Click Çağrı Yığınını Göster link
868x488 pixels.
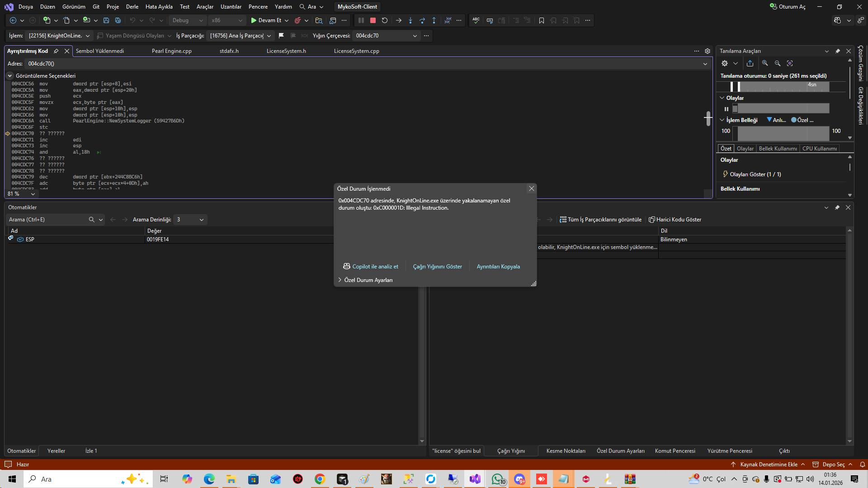click(x=438, y=267)
